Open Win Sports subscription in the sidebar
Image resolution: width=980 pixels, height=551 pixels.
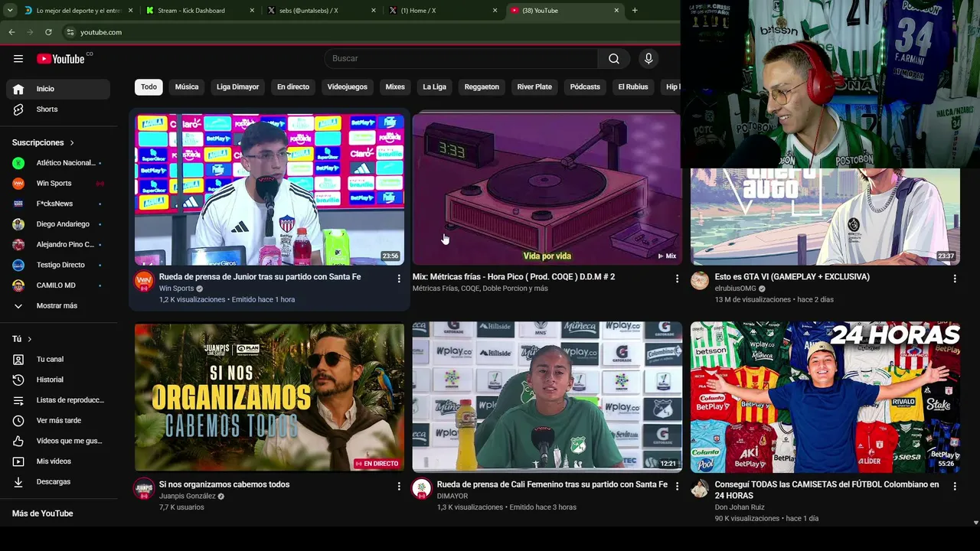tap(58, 184)
